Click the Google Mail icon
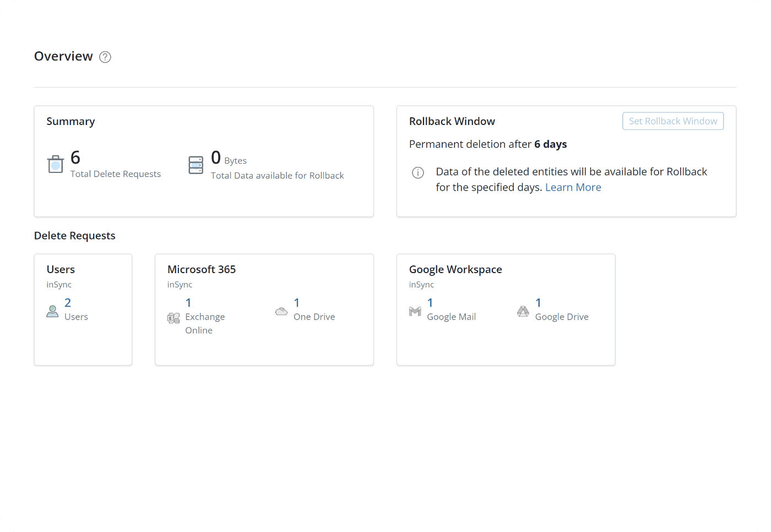Viewport: 771px width, 532px height. 415,312
